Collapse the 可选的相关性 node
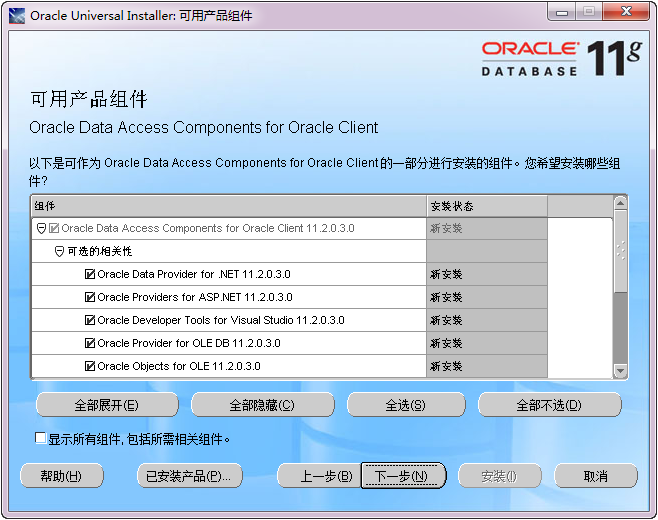The height and width of the screenshot is (520, 658). (60, 252)
